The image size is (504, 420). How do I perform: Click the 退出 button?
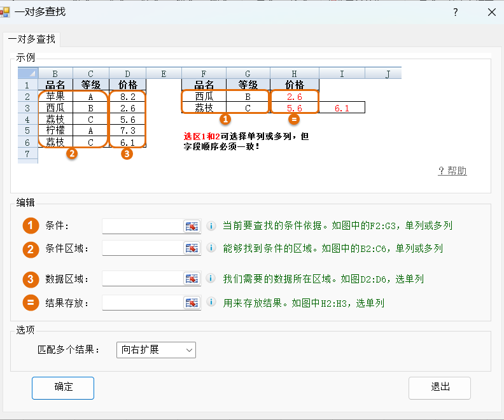(x=440, y=388)
